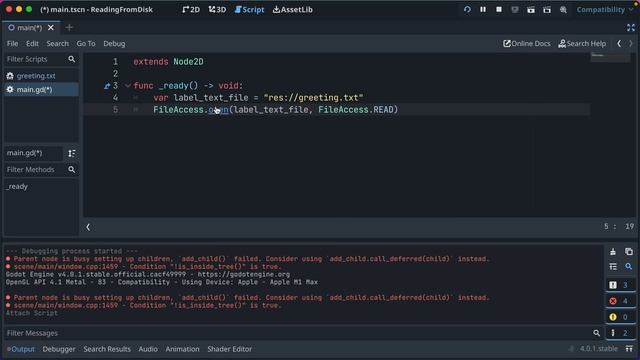This screenshot has height=360, width=640.
Task: Jump to the _ready method
Action: tap(17, 186)
